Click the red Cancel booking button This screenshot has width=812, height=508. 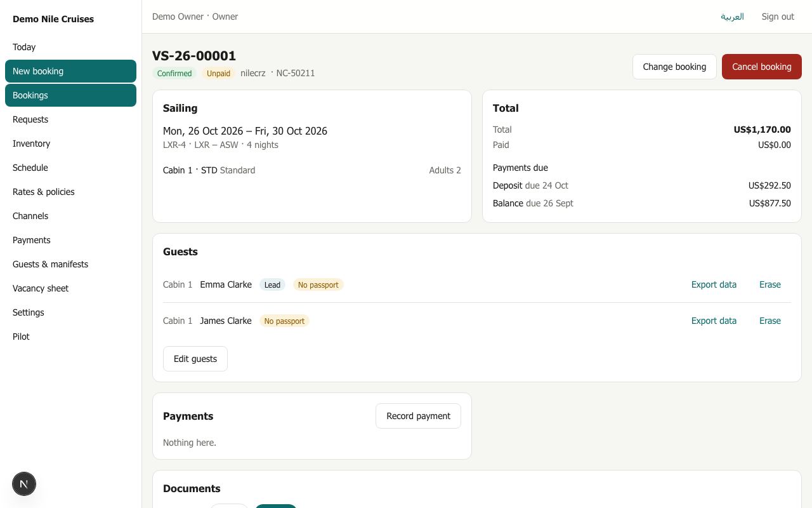[761, 67]
